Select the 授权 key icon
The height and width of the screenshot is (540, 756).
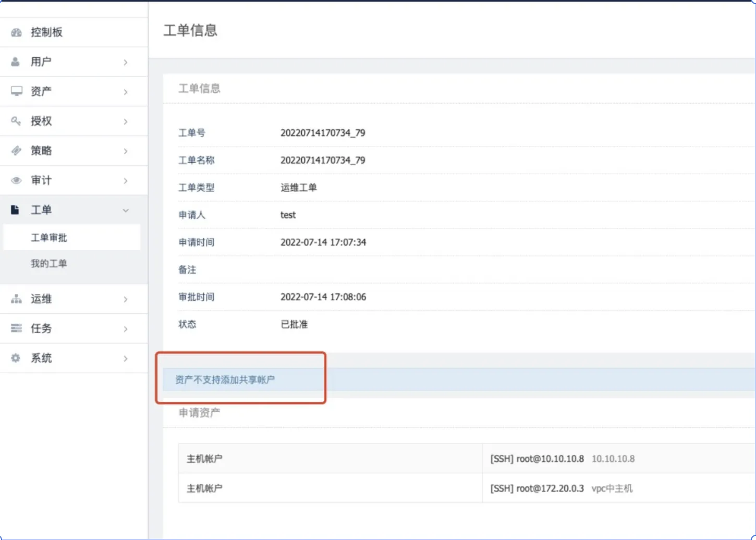point(15,120)
